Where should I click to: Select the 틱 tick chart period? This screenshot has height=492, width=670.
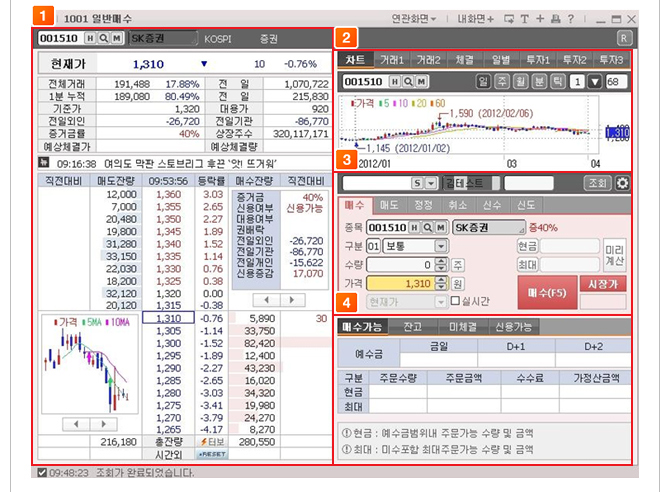pos(558,82)
